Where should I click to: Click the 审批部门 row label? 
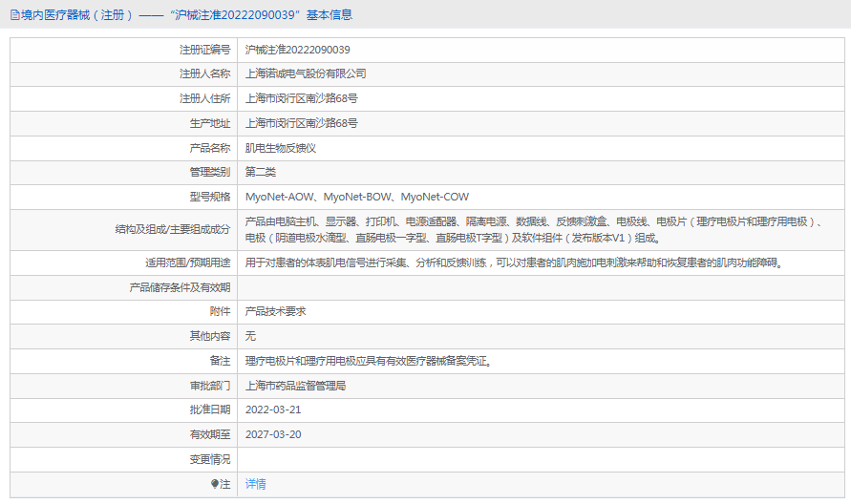coord(210,386)
